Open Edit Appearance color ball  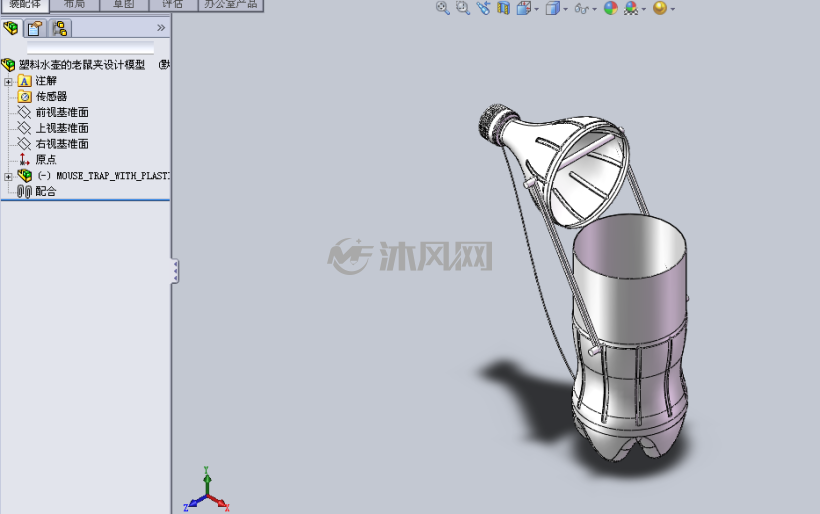pos(611,8)
